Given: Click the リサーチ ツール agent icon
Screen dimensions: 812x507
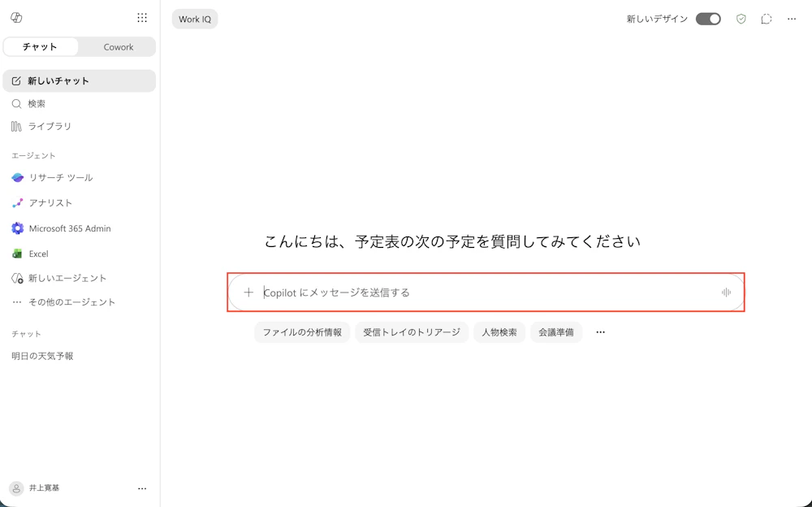Looking at the screenshot, I should (18, 177).
